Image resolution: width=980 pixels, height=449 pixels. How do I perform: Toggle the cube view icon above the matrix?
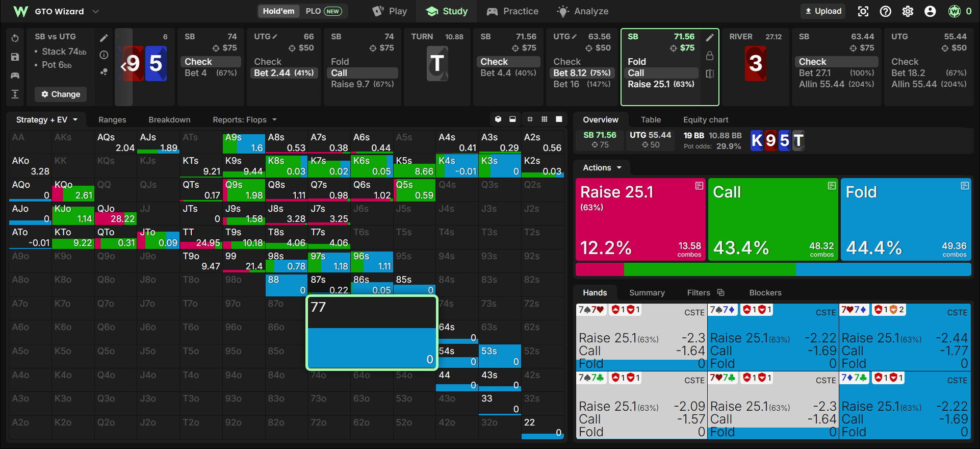498,119
